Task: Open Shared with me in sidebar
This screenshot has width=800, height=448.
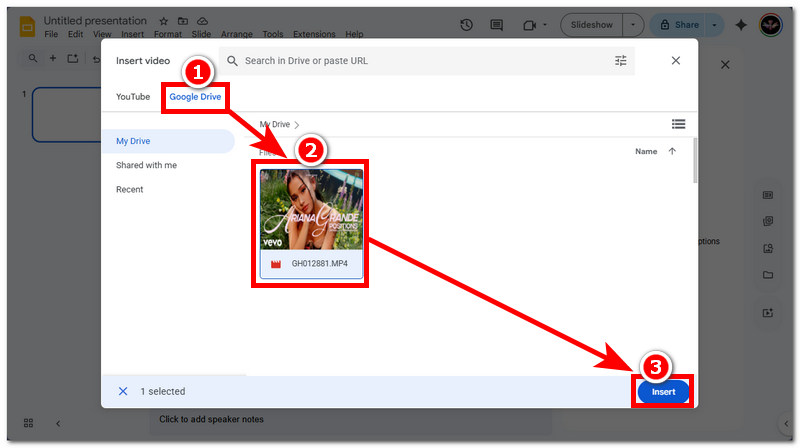Action: click(x=146, y=165)
